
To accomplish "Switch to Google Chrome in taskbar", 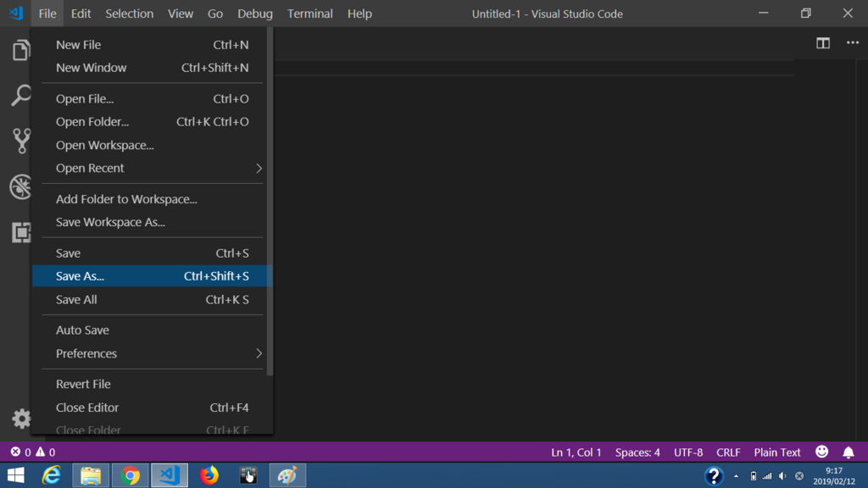I will tap(130, 475).
